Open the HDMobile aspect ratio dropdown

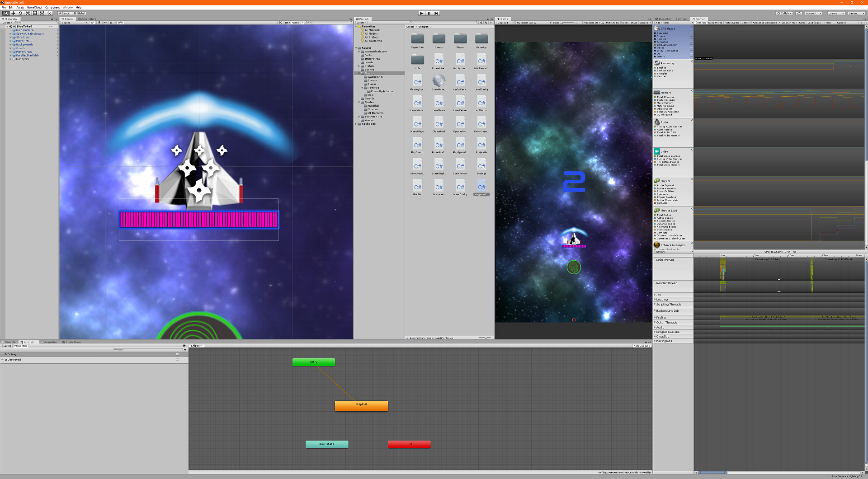click(533, 23)
